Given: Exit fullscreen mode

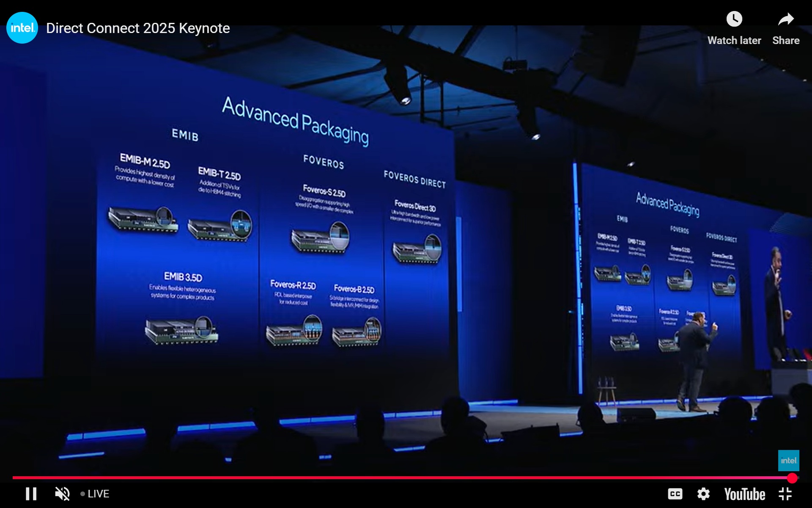Looking at the screenshot, I should pos(785,494).
